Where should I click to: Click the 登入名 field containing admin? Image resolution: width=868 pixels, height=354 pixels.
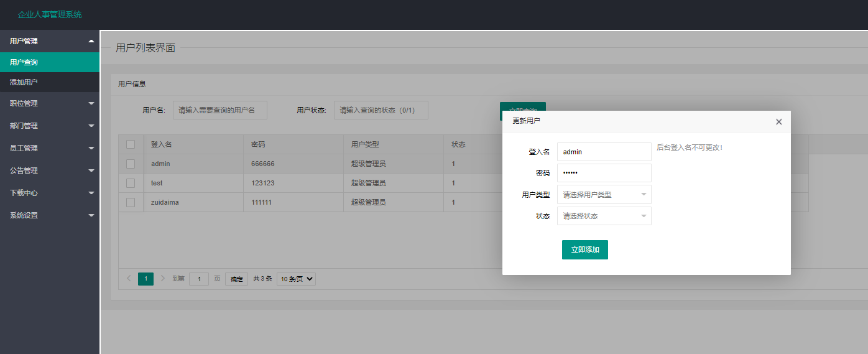[604, 152]
